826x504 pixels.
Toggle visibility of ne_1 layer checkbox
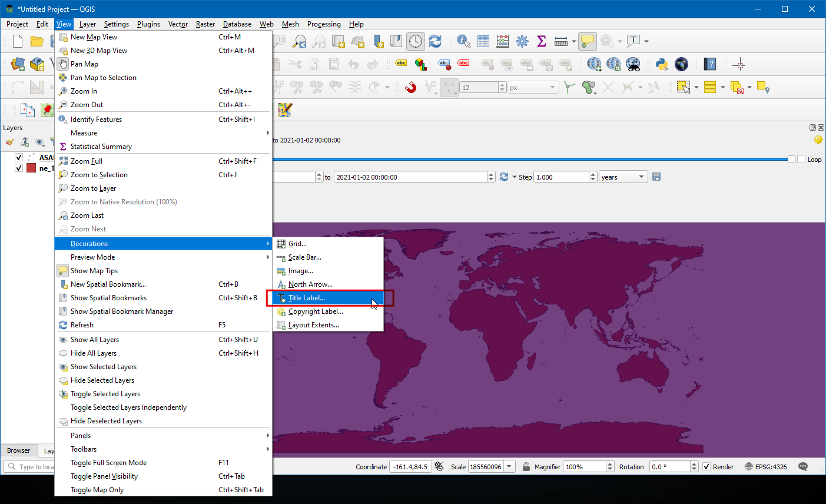19,168
